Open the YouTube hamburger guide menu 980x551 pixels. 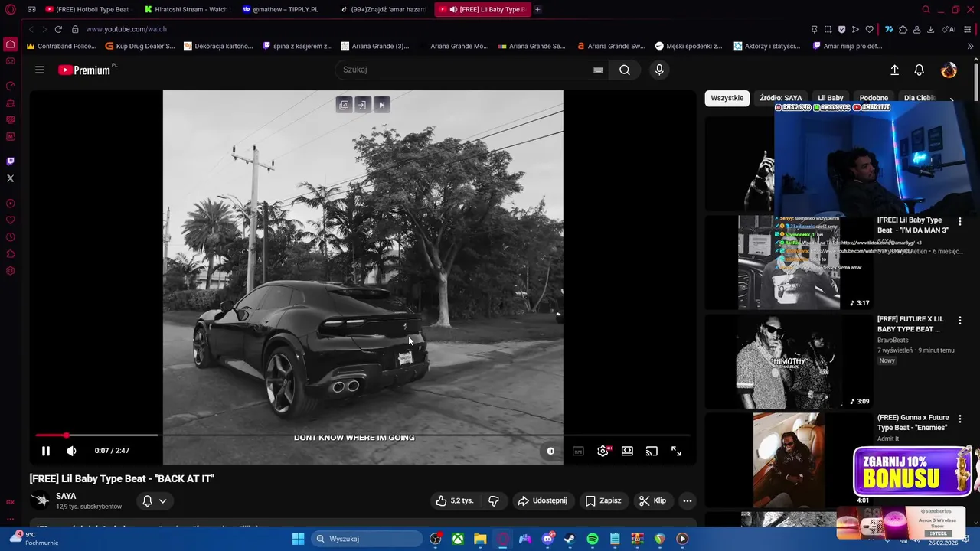click(40, 70)
